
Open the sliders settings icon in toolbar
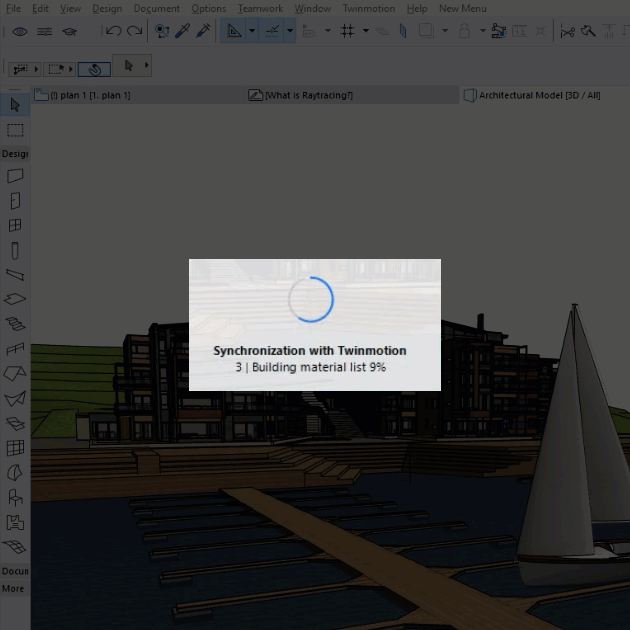tap(44, 31)
